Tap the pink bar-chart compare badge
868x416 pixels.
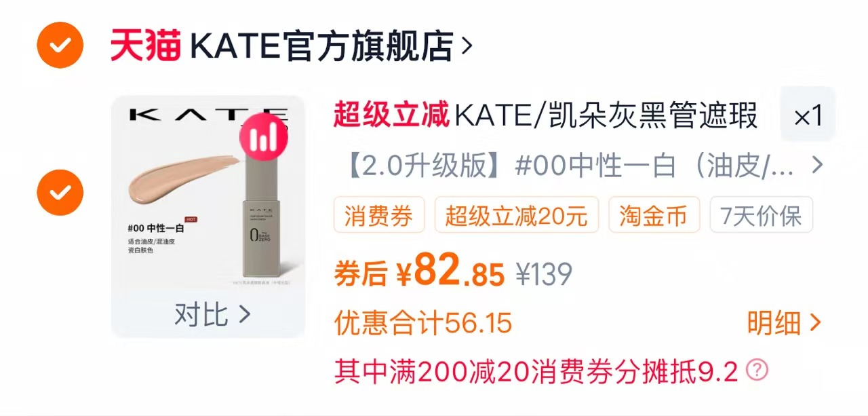tap(263, 139)
